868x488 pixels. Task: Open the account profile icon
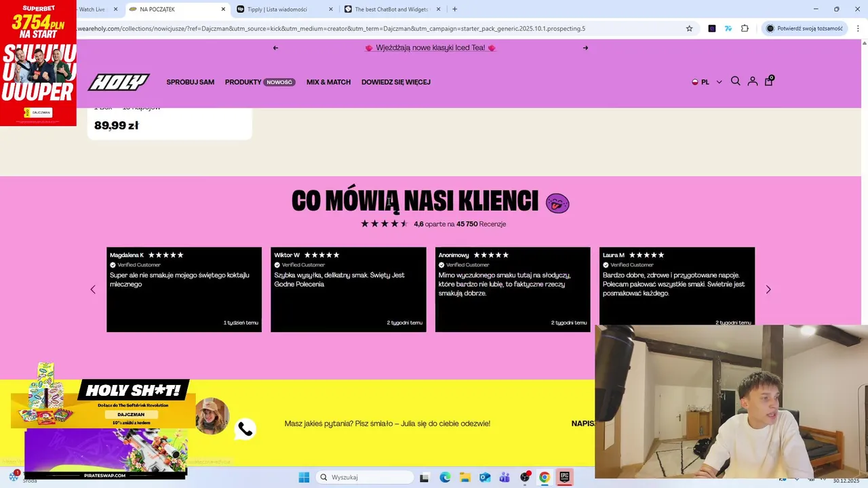click(752, 81)
